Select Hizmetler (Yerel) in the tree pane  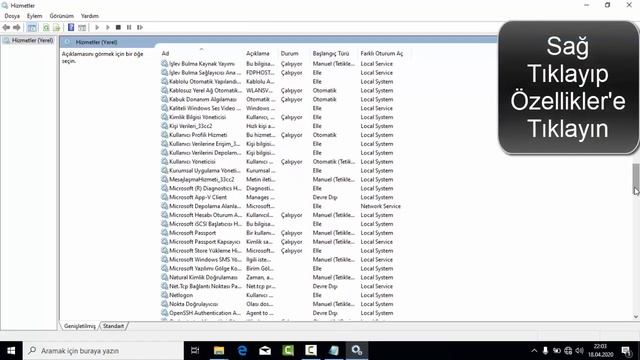coord(32,40)
